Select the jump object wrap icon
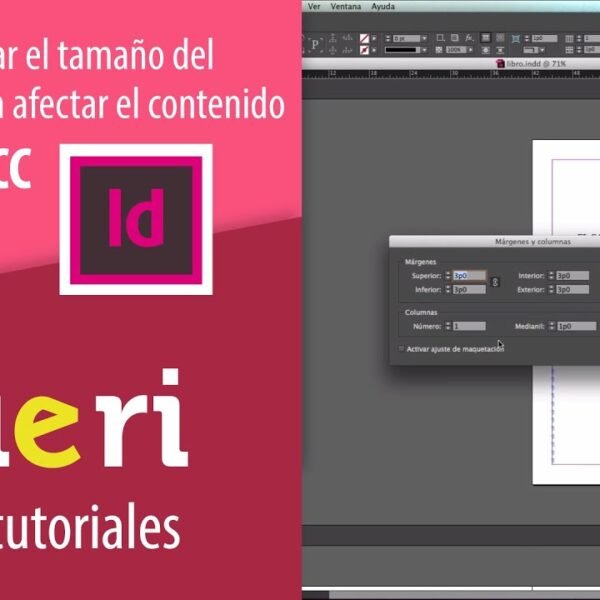The image size is (600, 600). coord(500,50)
